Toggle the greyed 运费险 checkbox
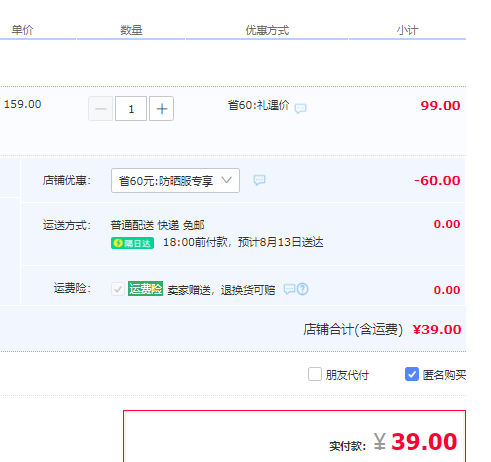The width and height of the screenshot is (491, 462). pos(118,289)
